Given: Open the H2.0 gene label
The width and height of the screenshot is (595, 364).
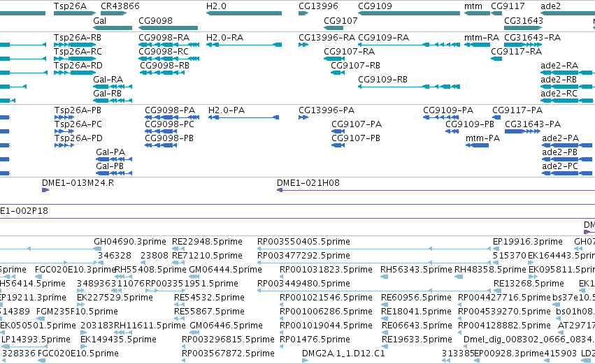Looking at the screenshot, I should point(216,6).
